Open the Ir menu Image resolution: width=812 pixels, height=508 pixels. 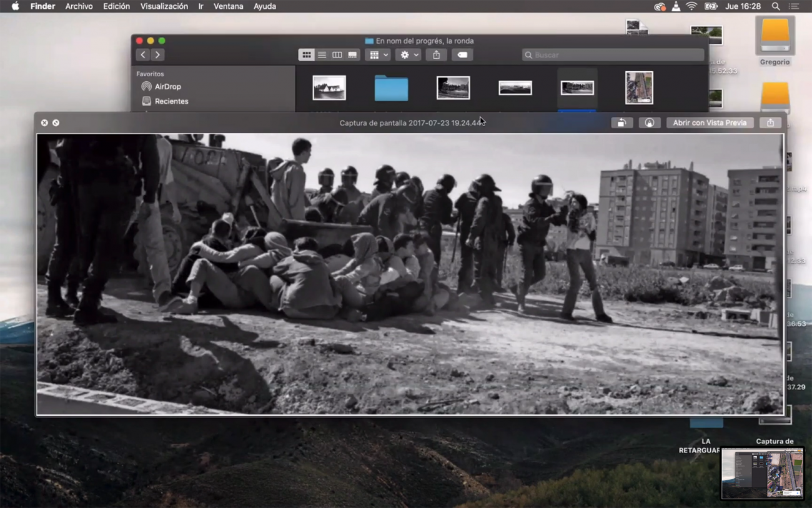tap(201, 6)
